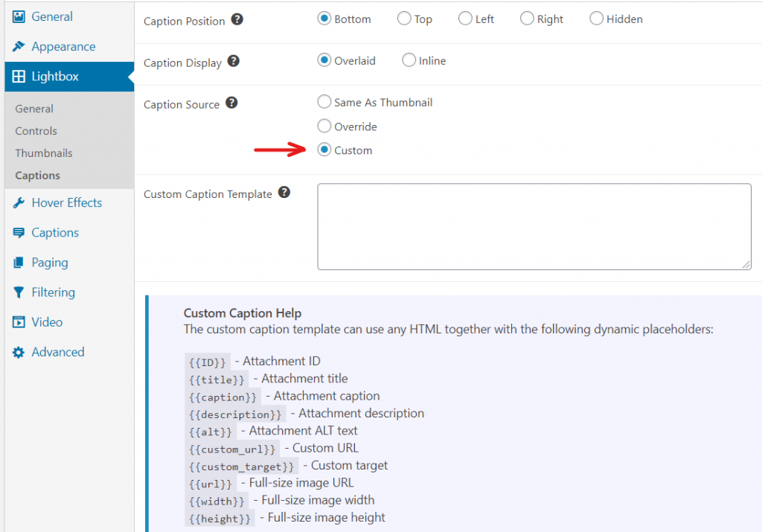Open the Caption Position help icon
Image resolution: width=762 pixels, height=532 pixels.
(x=237, y=19)
